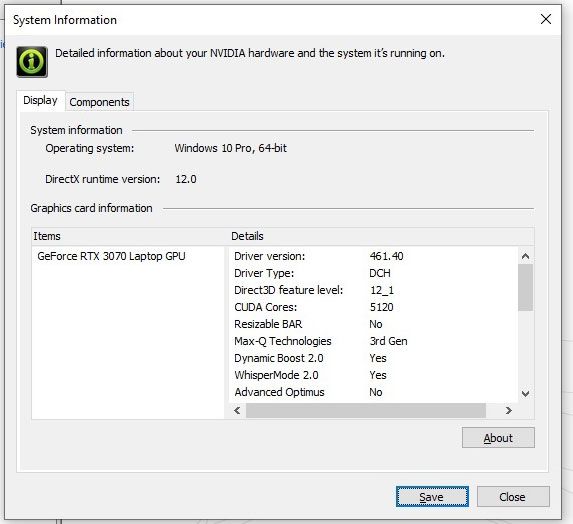573x524 pixels.
Task: Click the horizontal scrollbar thumb
Action: 366,410
